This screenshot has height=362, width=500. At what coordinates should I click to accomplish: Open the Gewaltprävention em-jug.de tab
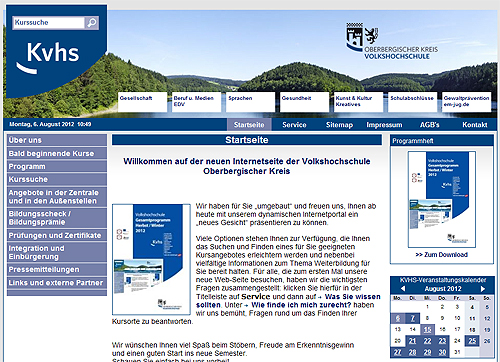coord(466,102)
